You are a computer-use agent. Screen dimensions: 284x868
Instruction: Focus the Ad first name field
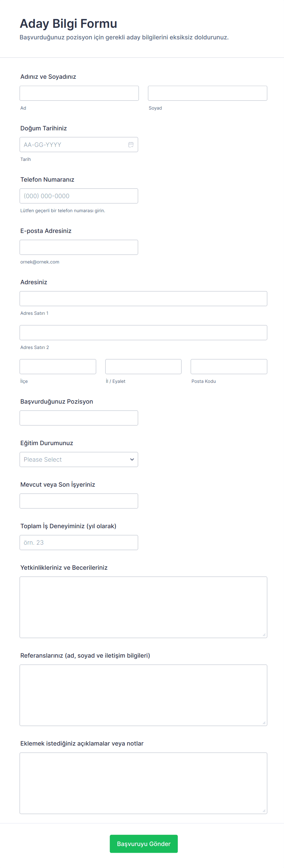click(x=79, y=93)
